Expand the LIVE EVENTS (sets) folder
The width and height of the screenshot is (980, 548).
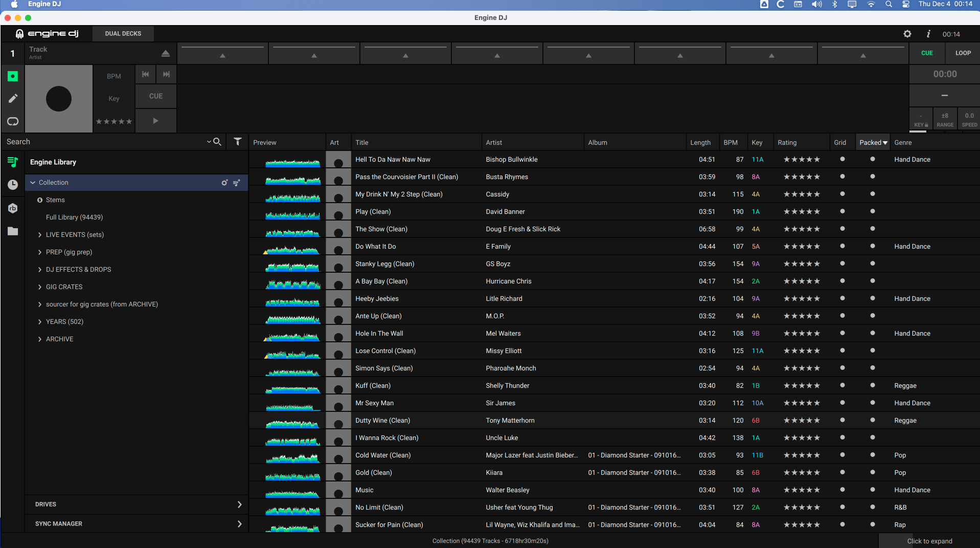click(40, 235)
